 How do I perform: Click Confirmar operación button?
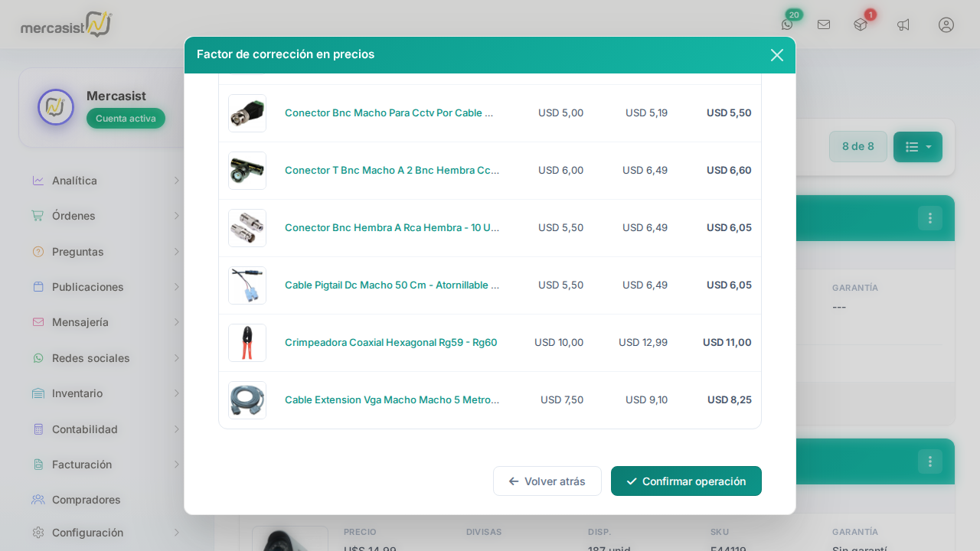[686, 481]
